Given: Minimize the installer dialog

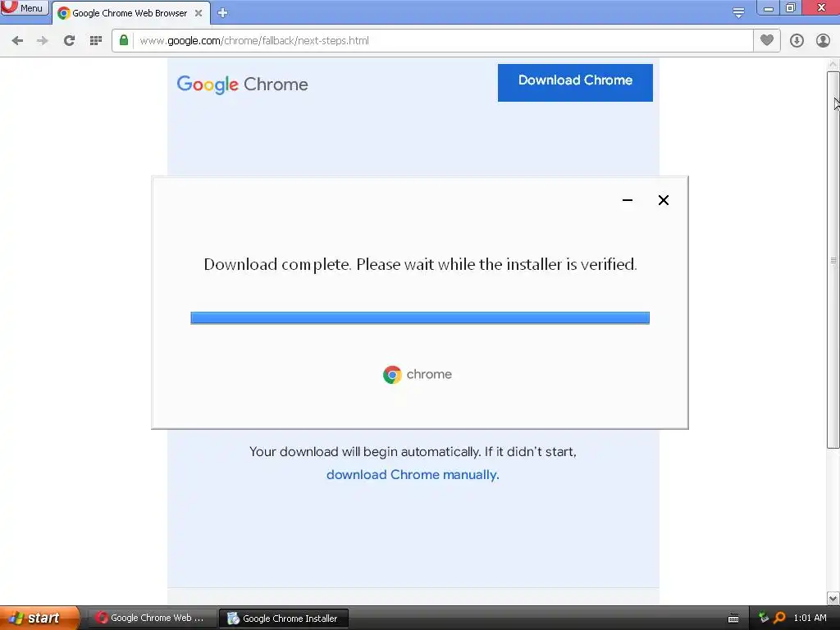Looking at the screenshot, I should point(628,200).
